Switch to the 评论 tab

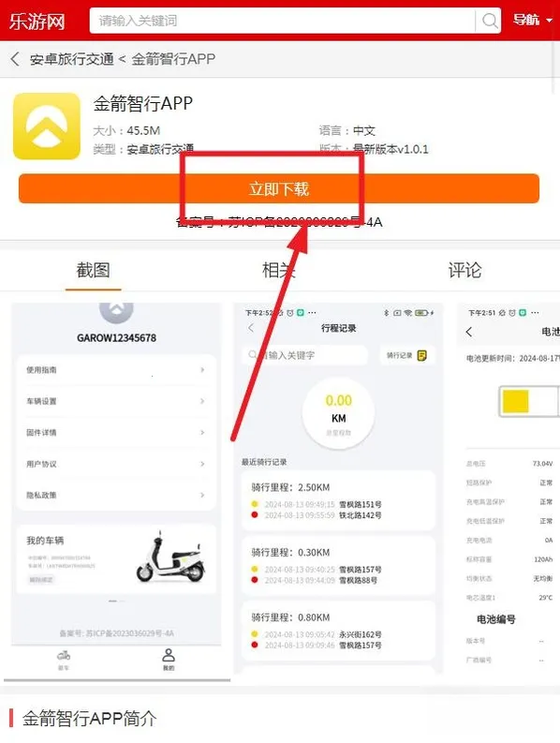click(464, 270)
